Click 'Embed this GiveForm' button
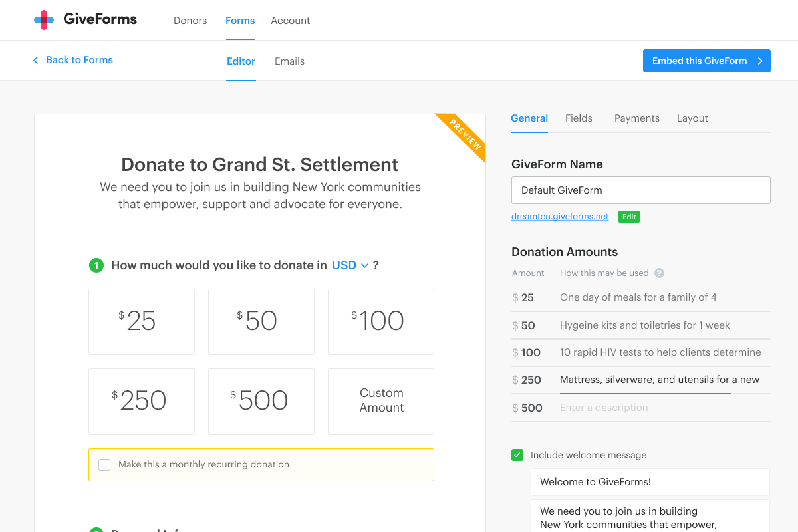This screenshot has width=798, height=532. (x=707, y=61)
